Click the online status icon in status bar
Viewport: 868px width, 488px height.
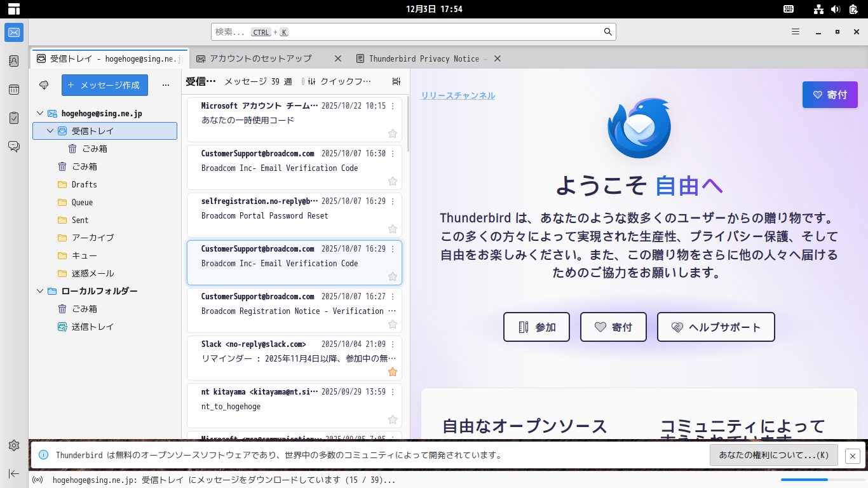pos(37,480)
